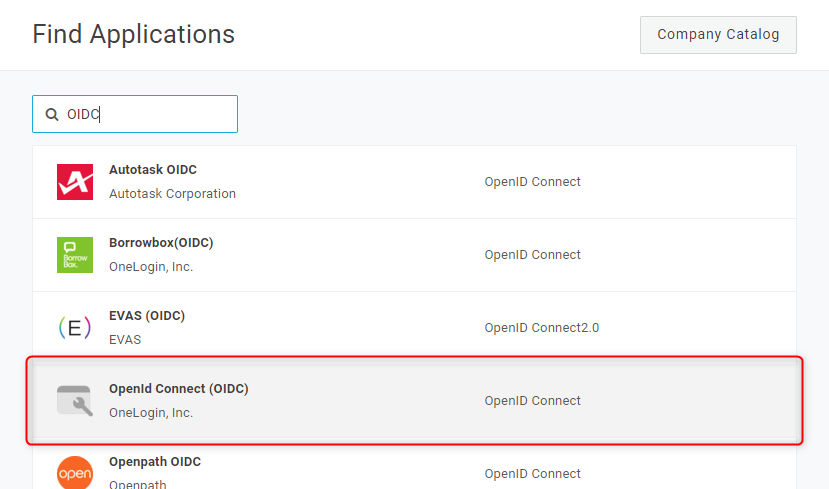
Task: Select the Autotask OIDC app title
Action: click(x=153, y=170)
